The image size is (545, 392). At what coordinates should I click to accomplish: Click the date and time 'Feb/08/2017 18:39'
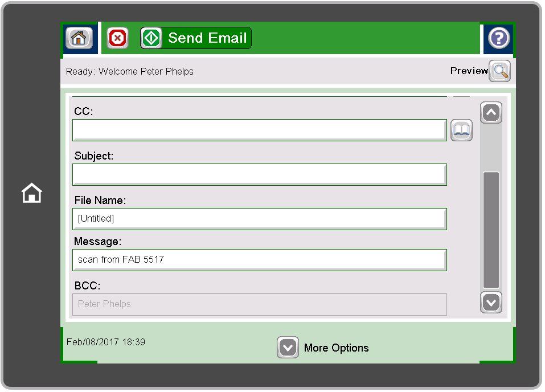106,342
